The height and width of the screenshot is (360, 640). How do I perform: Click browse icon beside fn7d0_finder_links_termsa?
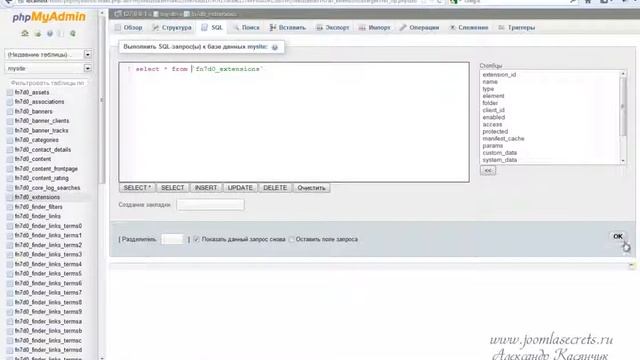pyautogui.click(x=10, y=321)
